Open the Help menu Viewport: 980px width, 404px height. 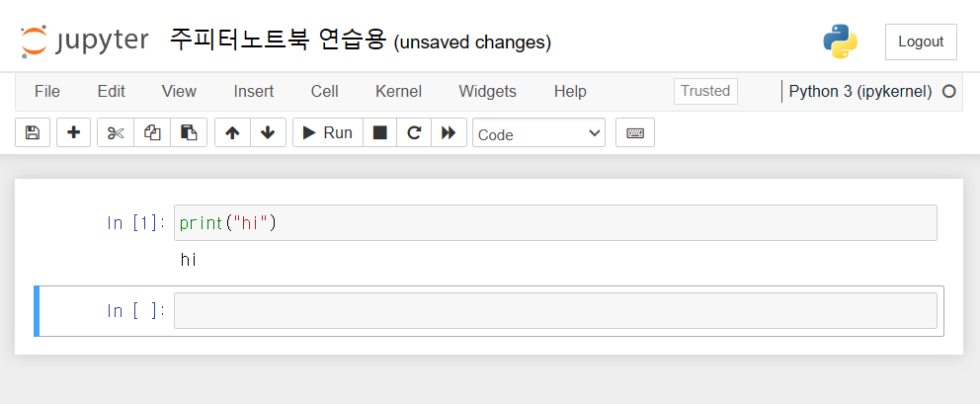pyautogui.click(x=570, y=91)
